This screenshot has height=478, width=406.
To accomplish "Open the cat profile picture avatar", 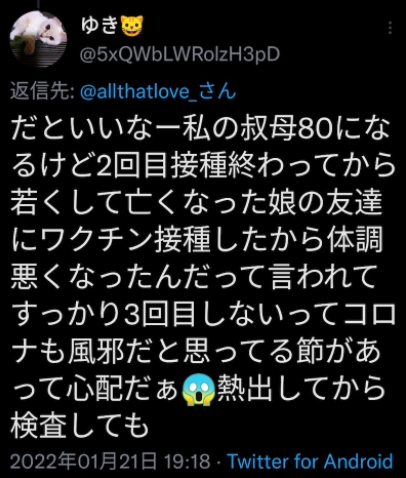I will pyautogui.click(x=38, y=39).
